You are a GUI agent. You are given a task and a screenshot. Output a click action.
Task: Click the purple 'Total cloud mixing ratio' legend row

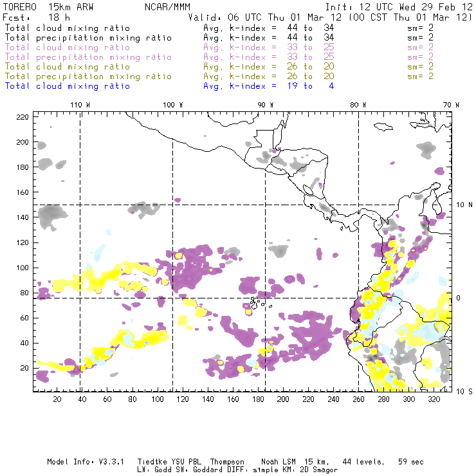(x=219, y=48)
